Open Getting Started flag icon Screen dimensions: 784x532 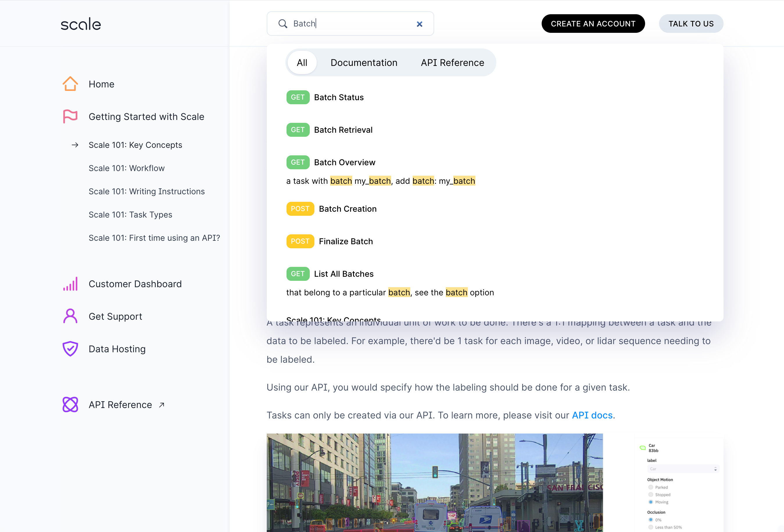pos(70,116)
